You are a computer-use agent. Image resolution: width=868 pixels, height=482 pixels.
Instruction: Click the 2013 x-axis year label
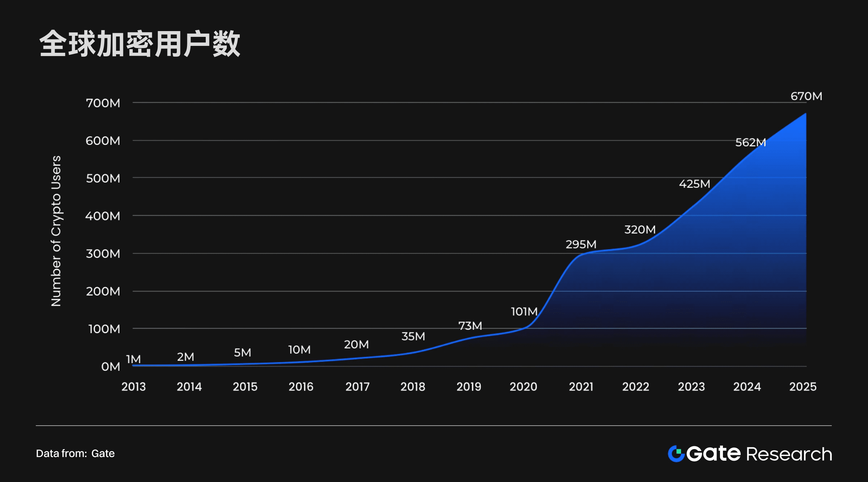[x=133, y=387]
